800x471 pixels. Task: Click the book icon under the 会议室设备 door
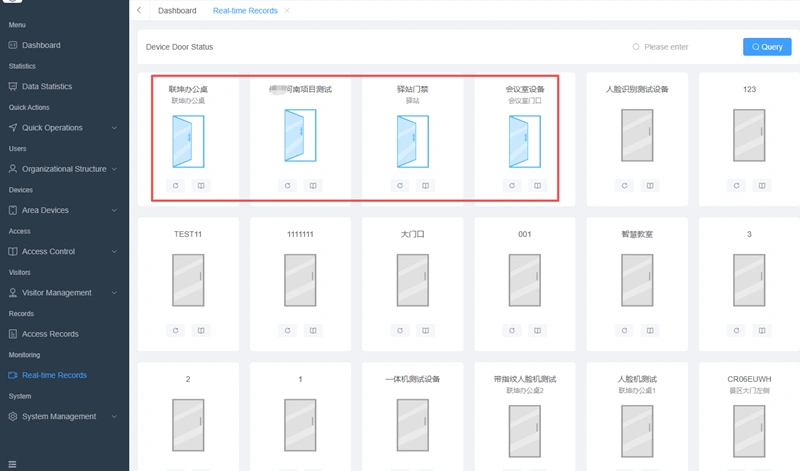(x=538, y=186)
